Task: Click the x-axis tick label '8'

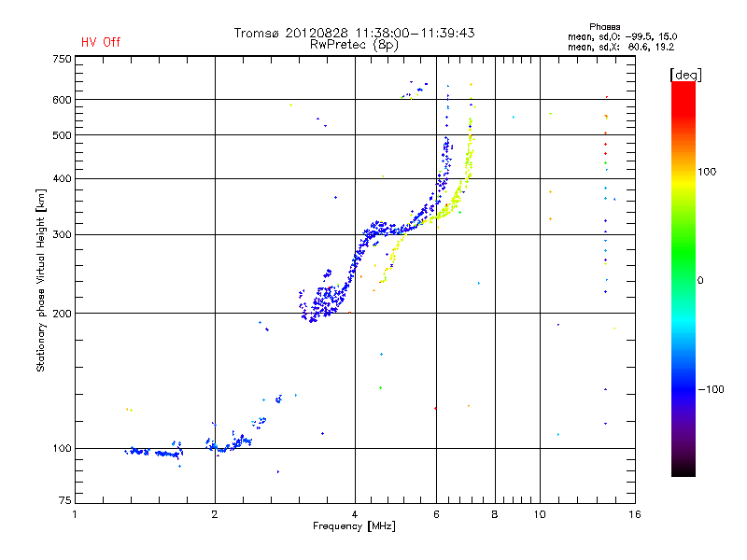Action: pyautogui.click(x=495, y=514)
